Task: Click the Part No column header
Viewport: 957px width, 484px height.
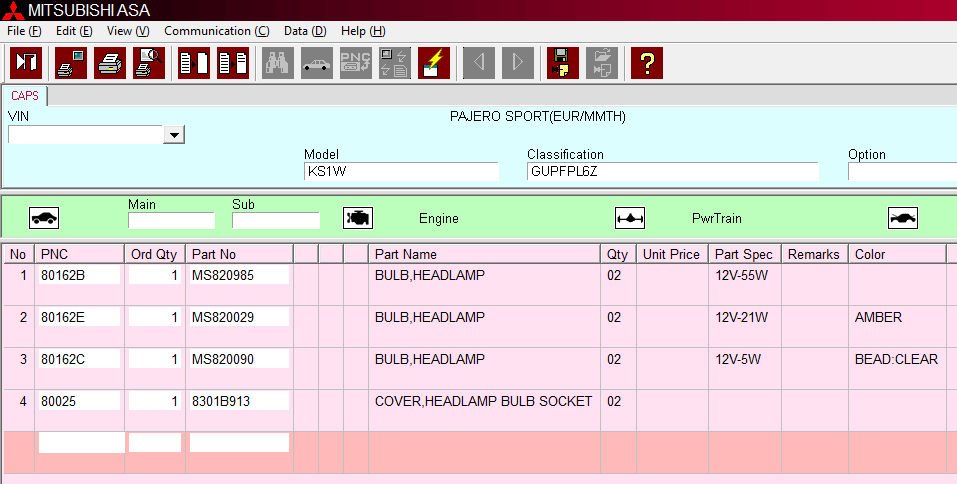Action: pos(239,255)
